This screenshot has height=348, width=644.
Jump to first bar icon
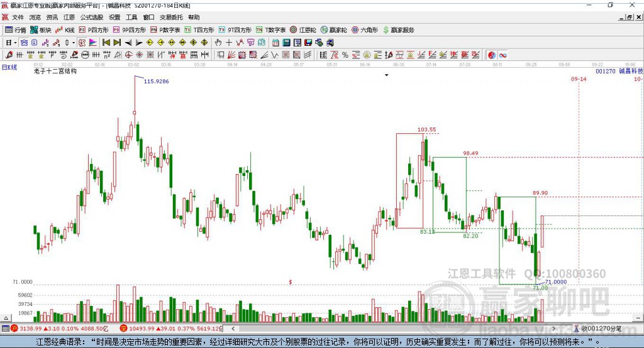point(106,43)
